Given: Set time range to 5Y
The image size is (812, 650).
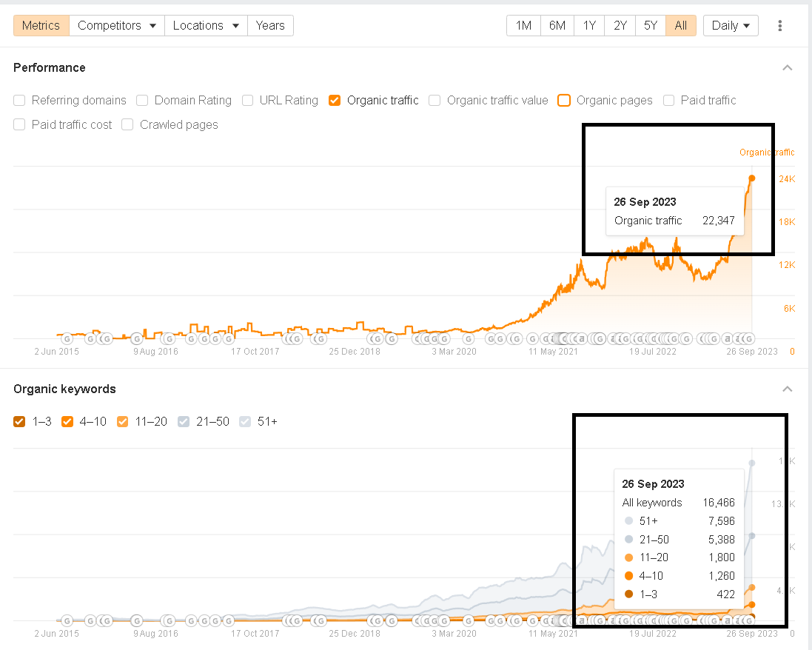Looking at the screenshot, I should coord(650,25).
